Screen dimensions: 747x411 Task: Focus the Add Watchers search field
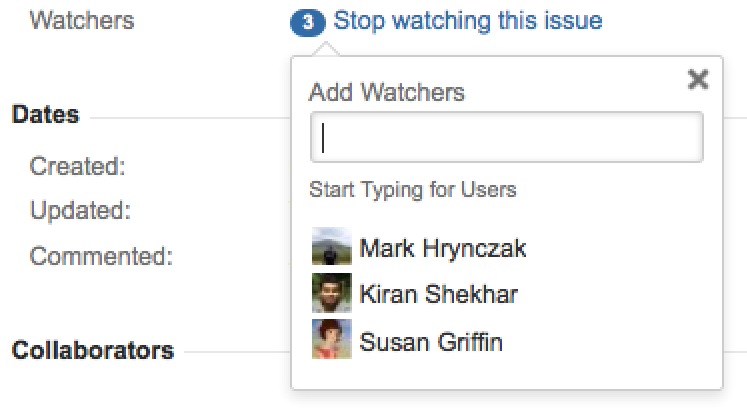(x=507, y=138)
